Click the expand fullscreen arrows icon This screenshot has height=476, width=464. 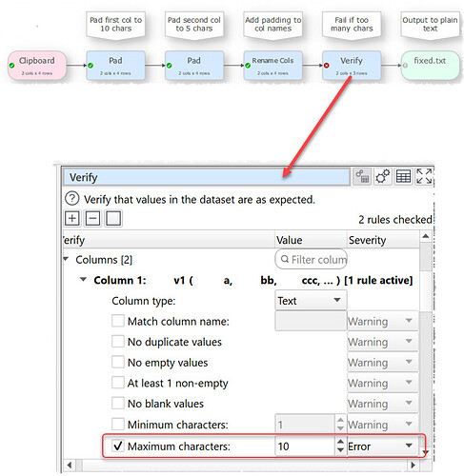pos(424,176)
